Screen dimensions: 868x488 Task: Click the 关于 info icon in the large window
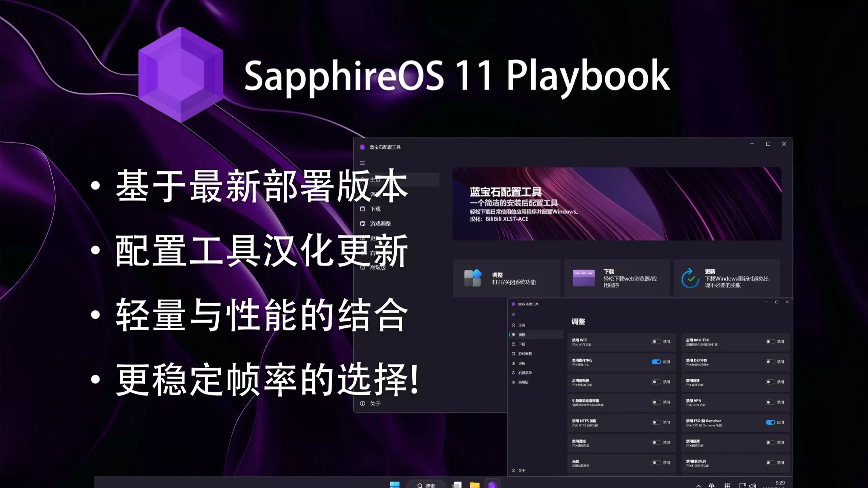pyautogui.click(x=362, y=404)
